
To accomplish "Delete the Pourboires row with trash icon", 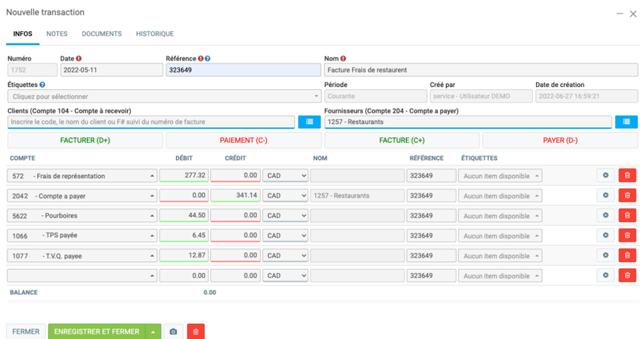I will coord(627,215).
